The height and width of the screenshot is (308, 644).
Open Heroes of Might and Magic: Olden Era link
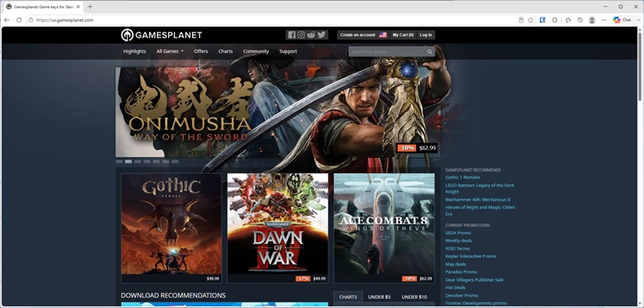click(x=480, y=211)
